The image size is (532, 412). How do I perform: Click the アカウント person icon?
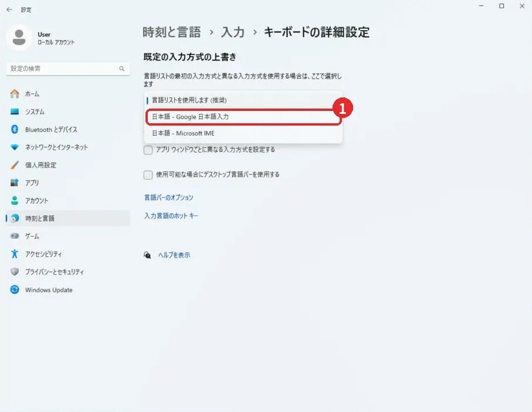coord(15,200)
